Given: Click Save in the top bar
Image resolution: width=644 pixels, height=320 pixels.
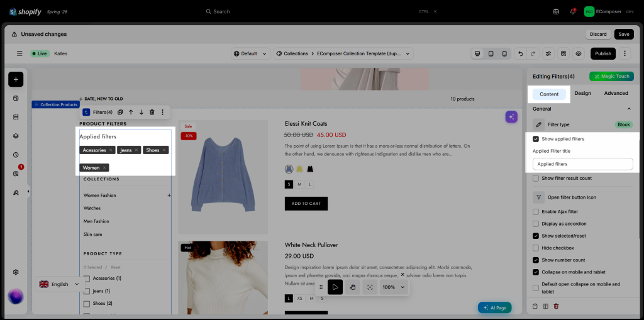Looking at the screenshot, I should point(623,34).
